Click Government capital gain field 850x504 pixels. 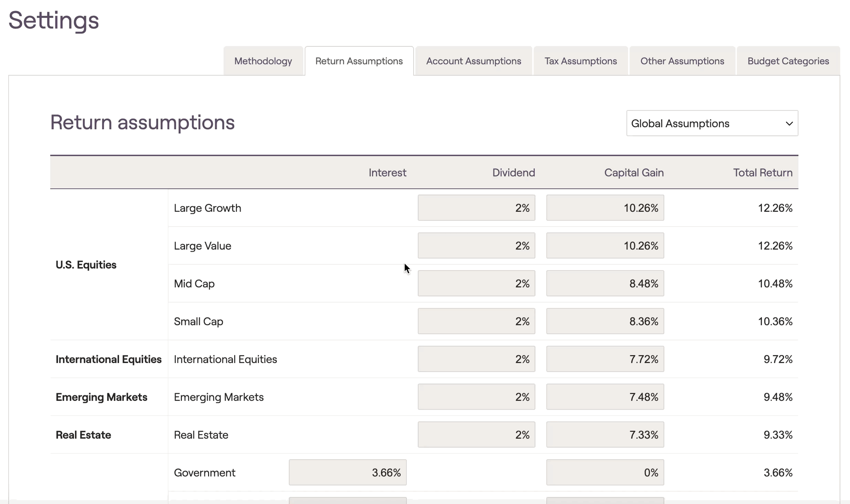[x=605, y=473]
